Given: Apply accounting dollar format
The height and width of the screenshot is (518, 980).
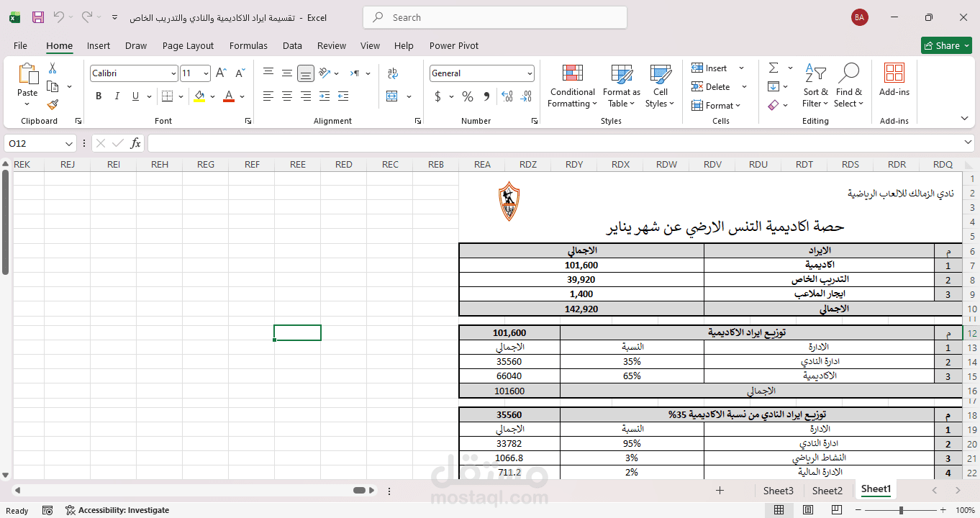Looking at the screenshot, I should point(437,96).
